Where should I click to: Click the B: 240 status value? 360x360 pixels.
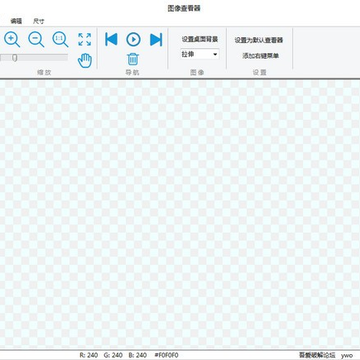point(137,355)
